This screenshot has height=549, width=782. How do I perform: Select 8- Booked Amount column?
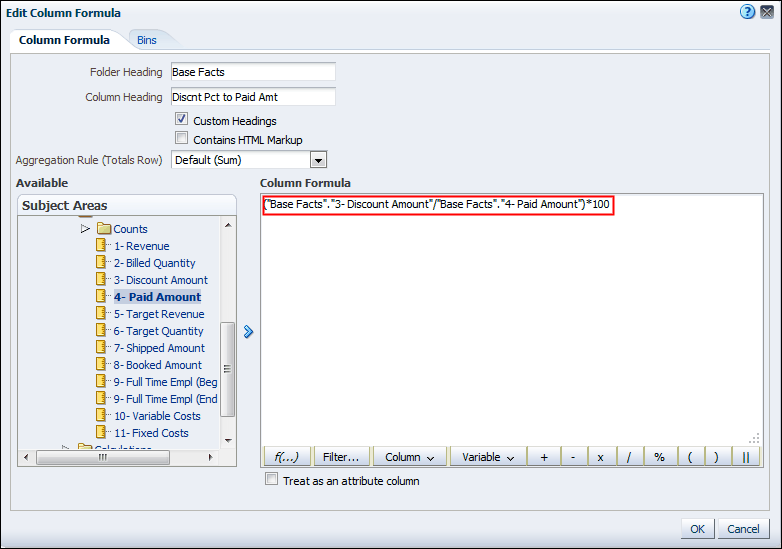[x=158, y=365]
